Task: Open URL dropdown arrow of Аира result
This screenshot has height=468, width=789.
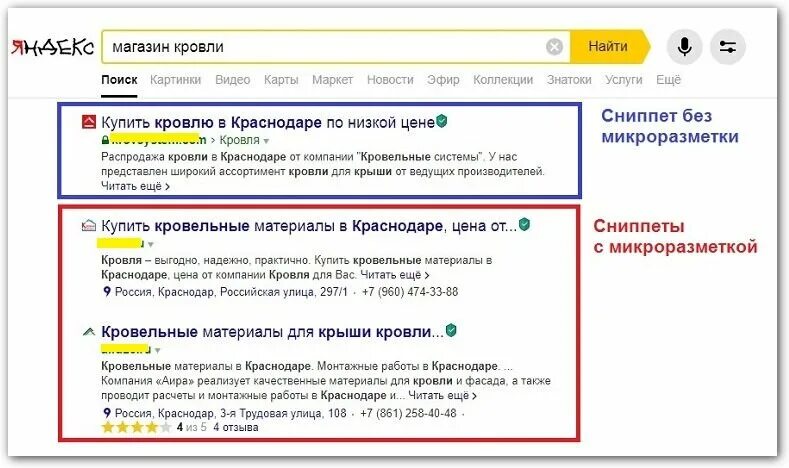Action: pyautogui.click(x=157, y=350)
